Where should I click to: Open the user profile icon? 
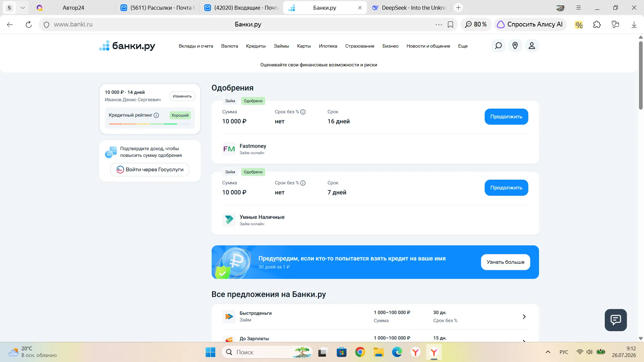(532, 46)
